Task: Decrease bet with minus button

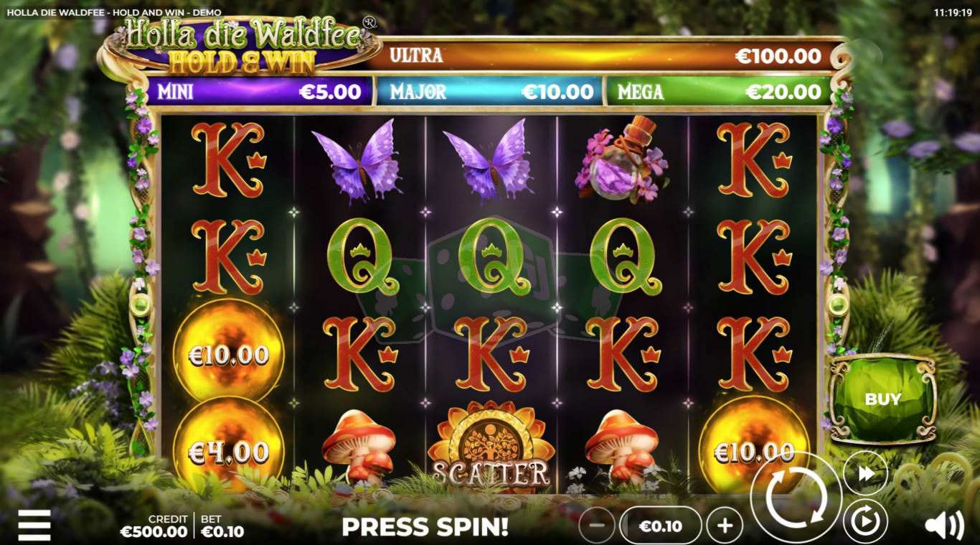Action: [597, 526]
